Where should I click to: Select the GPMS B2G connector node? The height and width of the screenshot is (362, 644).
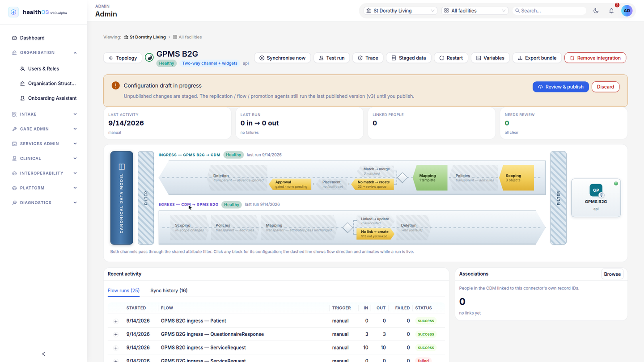[x=596, y=198]
